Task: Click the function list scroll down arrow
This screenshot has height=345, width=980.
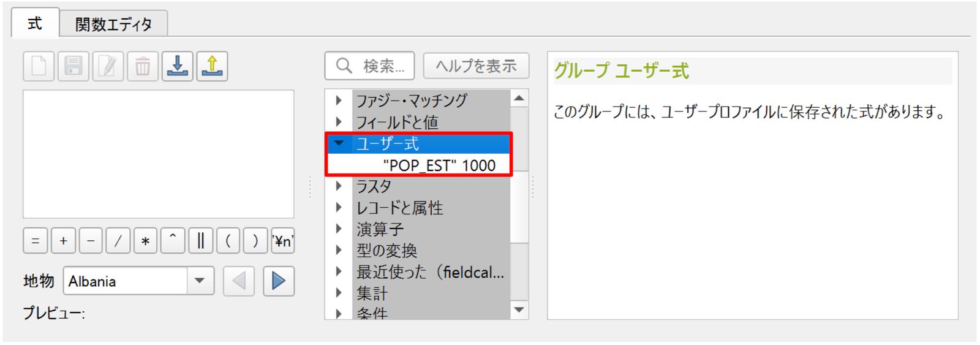Action: (x=519, y=310)
